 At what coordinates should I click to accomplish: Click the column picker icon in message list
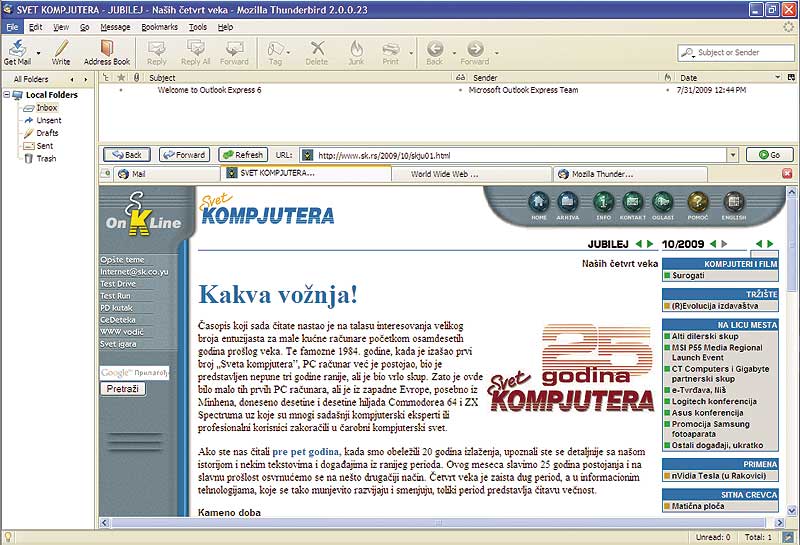791,78
